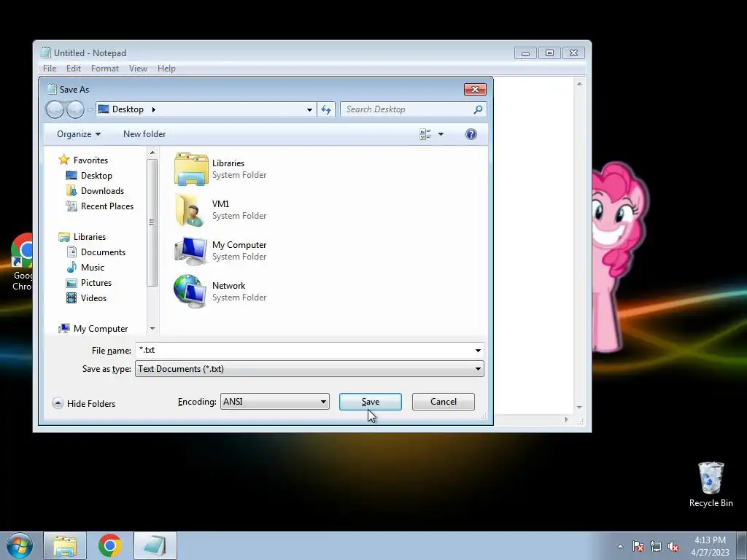Image resolution: width=747 pixels, height=560 pixels.
Task: Open recent pages dropdown near navigation arrows
Action: (x=90, y=110)
